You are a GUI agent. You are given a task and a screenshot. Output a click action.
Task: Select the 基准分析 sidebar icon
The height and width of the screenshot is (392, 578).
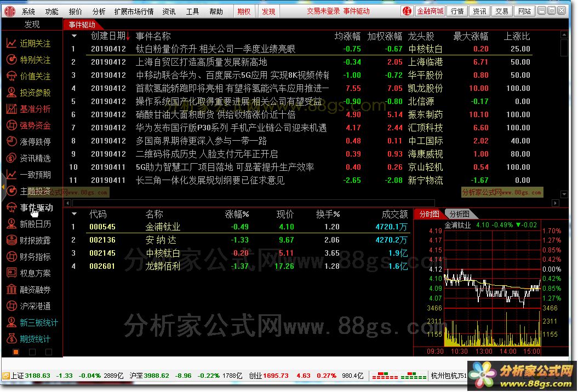[12, 109]
